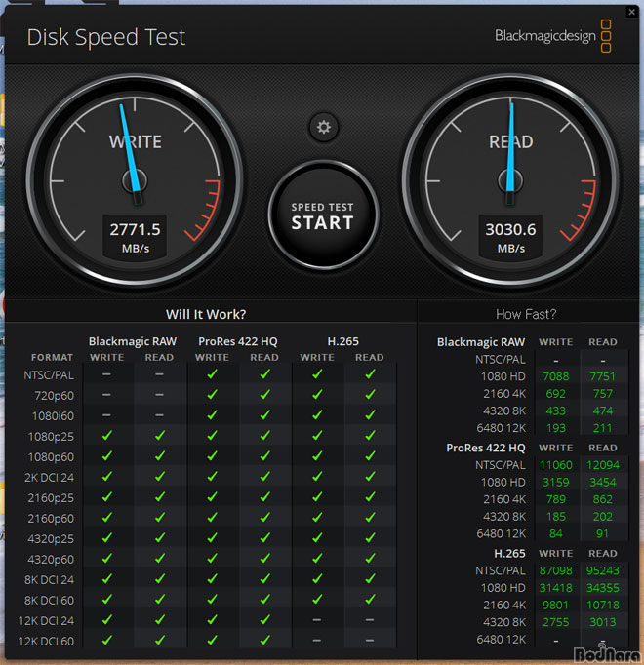Click Blackmagic RAW 2160 4K write value 692
Screen dimensions: 644x665
[x=556, y=394]
